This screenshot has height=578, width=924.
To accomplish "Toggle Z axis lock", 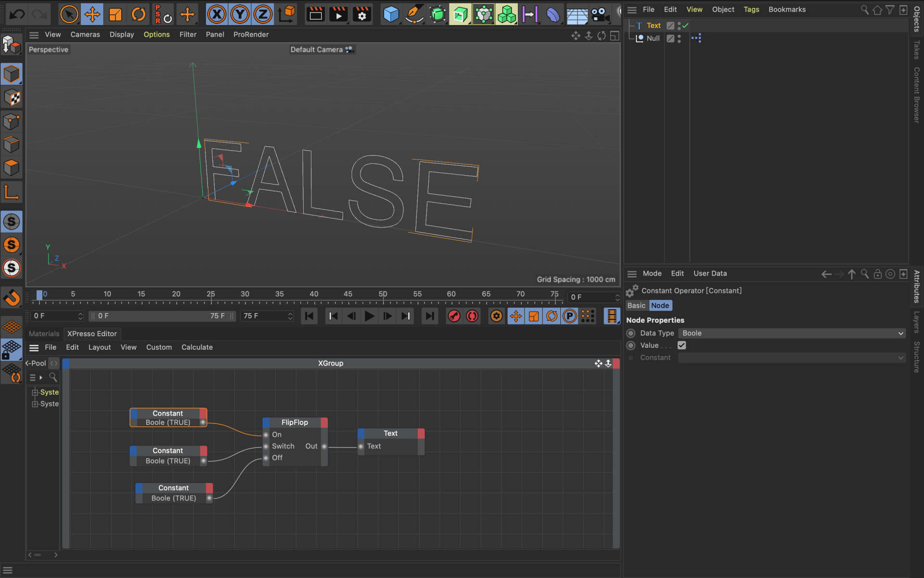I will 263,14.
